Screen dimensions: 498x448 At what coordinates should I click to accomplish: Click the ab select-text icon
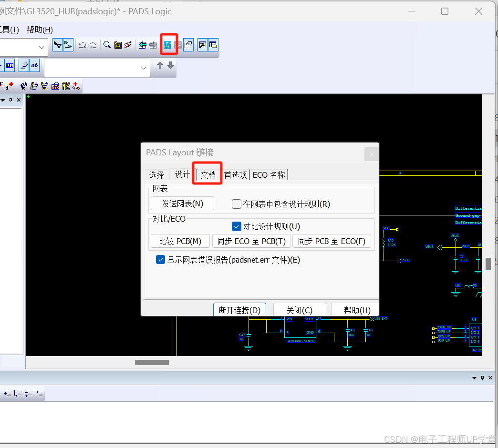click(24, 86)
